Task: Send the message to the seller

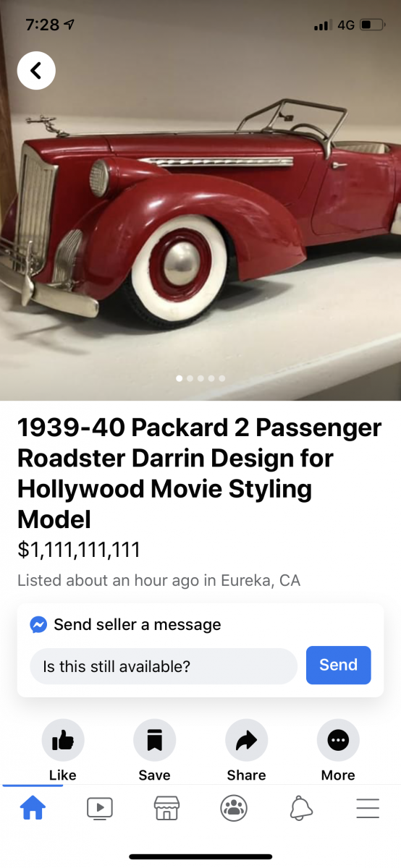Action: 338,665
